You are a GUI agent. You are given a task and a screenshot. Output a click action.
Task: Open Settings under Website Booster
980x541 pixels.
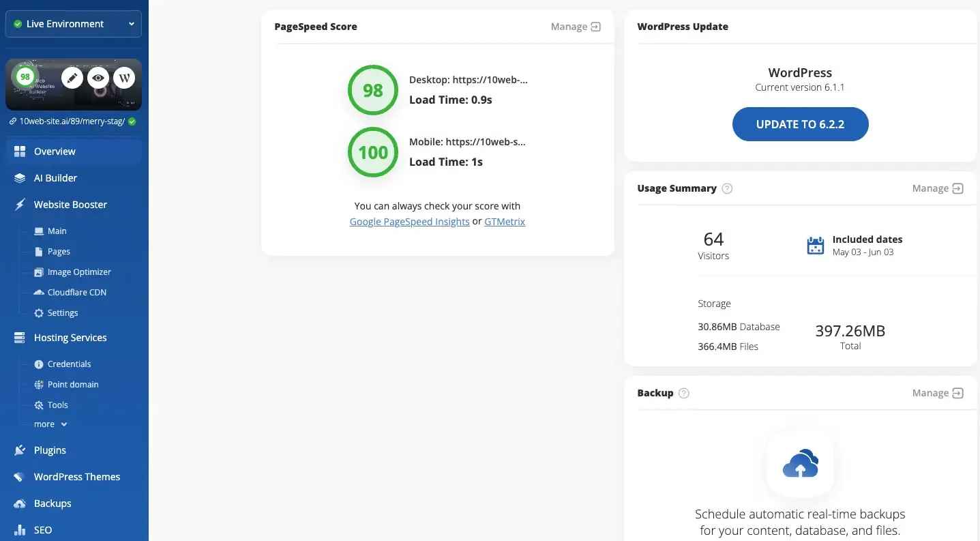pyautogui.click(x=63, y=313)
